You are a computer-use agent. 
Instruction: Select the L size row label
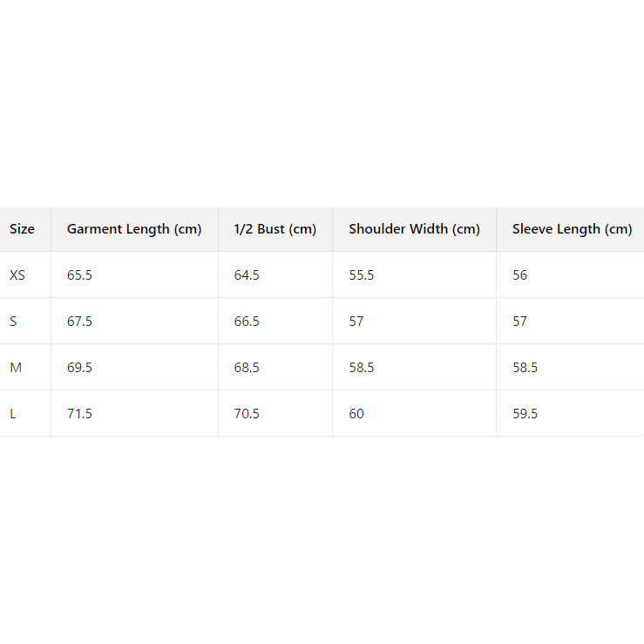[x=13, y=414]
